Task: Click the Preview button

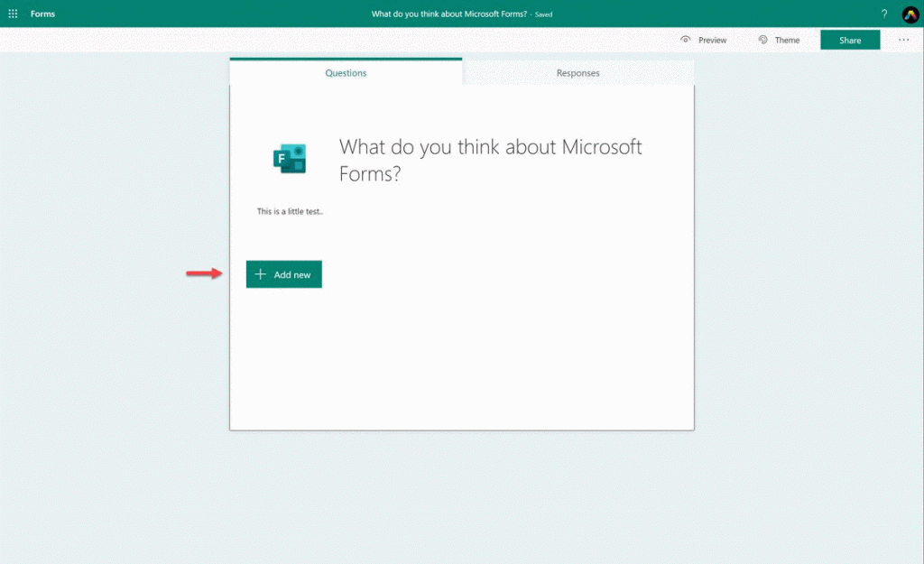Action: coord(704,40)
